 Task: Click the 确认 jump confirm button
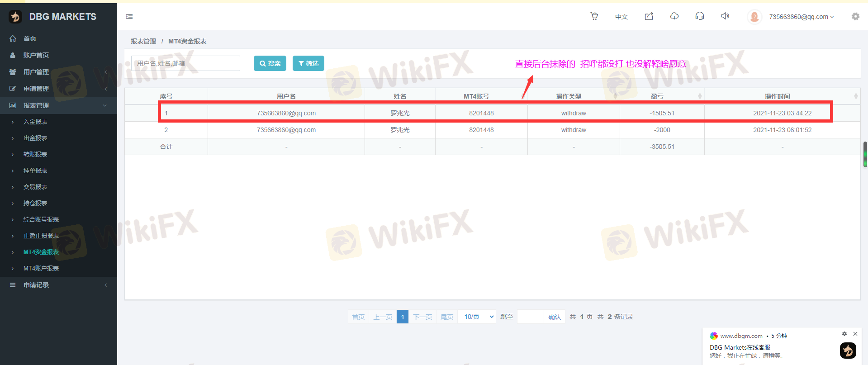[x=555, y=317]
